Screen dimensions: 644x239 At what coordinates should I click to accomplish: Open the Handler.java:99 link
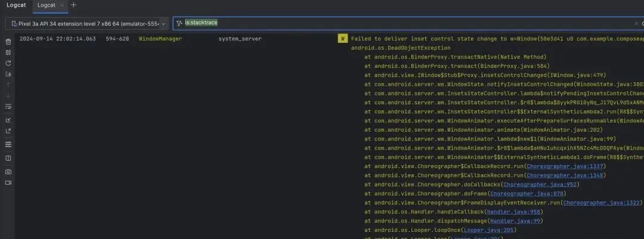tap(515, 221)
